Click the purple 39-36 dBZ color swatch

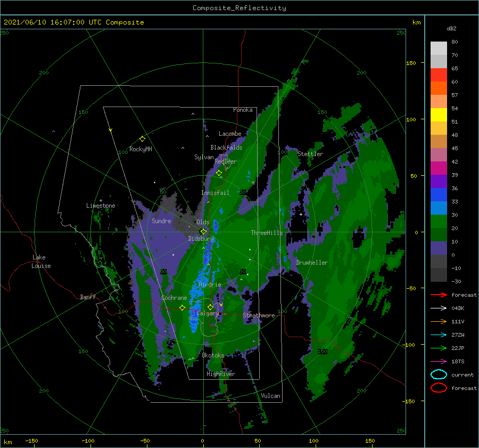[439, 182]
